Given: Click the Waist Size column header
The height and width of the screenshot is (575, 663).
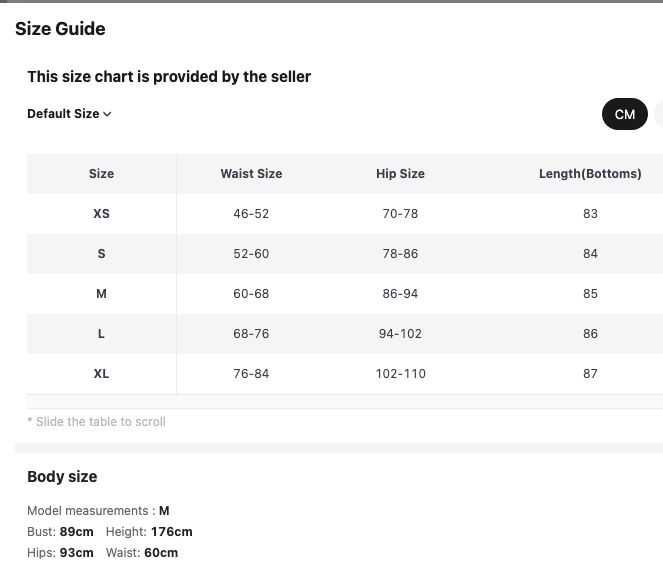Looking at the screenshot, I should point(251,174).
